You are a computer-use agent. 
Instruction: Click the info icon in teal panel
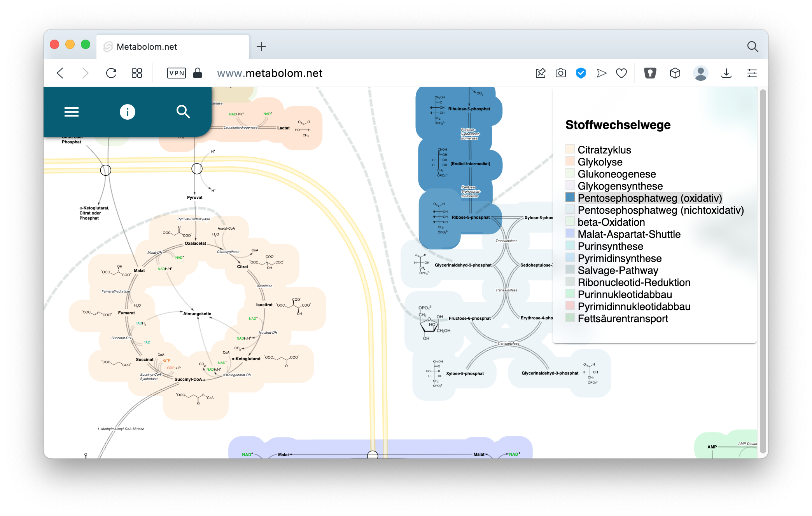tap(127, 112)
